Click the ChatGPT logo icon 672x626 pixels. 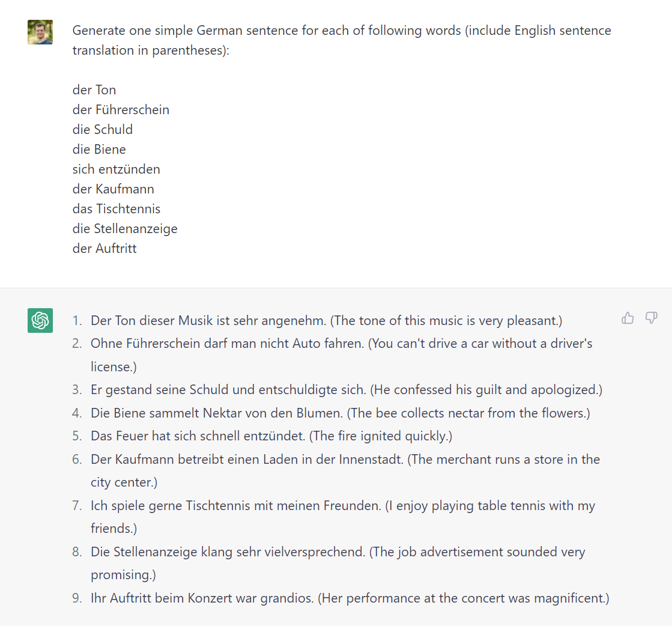(x=40, y=320)
